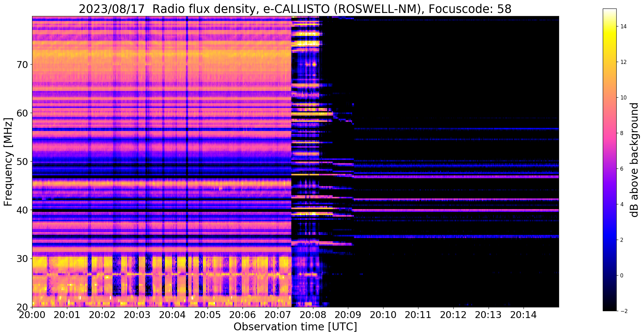
Task: Click the colorbar tick label 10
Action: click(x=623, y=98)
